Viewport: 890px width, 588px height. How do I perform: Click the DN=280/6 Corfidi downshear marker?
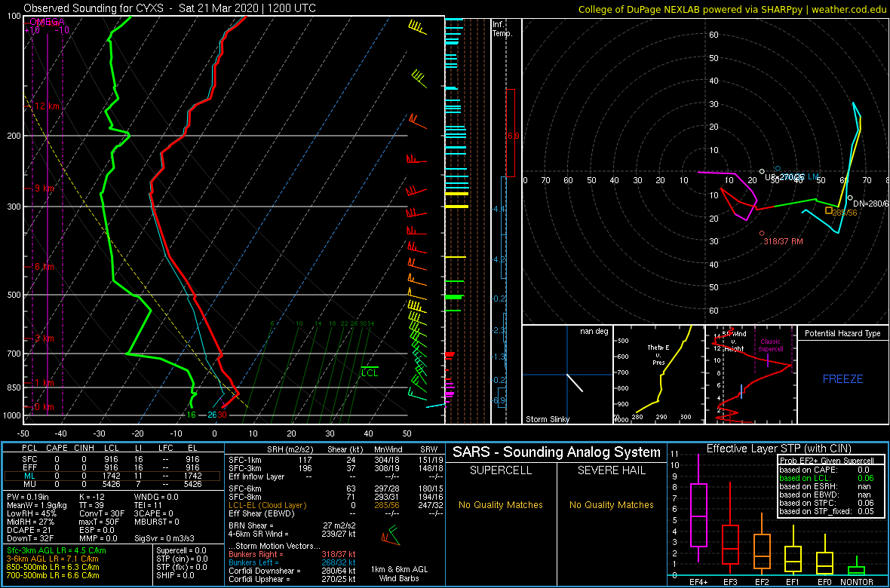click(x=850, y=198)
